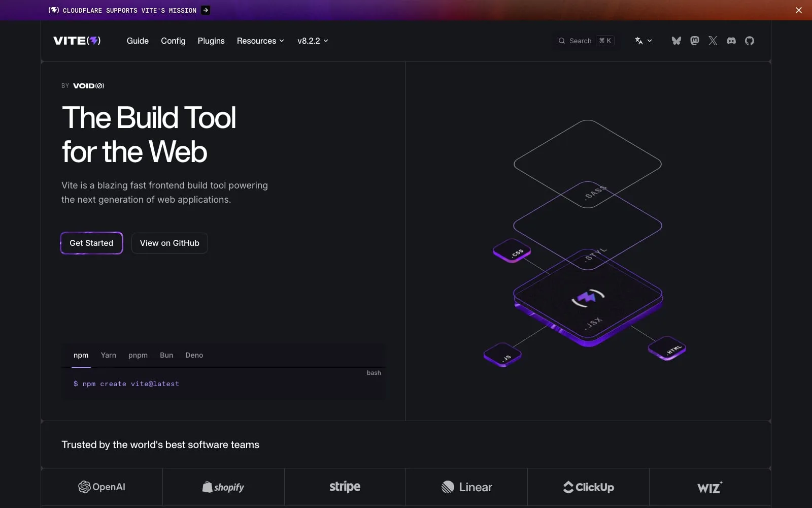The height and width of the screenshot is (508, 812).
Task: Click the magnifier icon in Search box
Action: tap(562, 41)
